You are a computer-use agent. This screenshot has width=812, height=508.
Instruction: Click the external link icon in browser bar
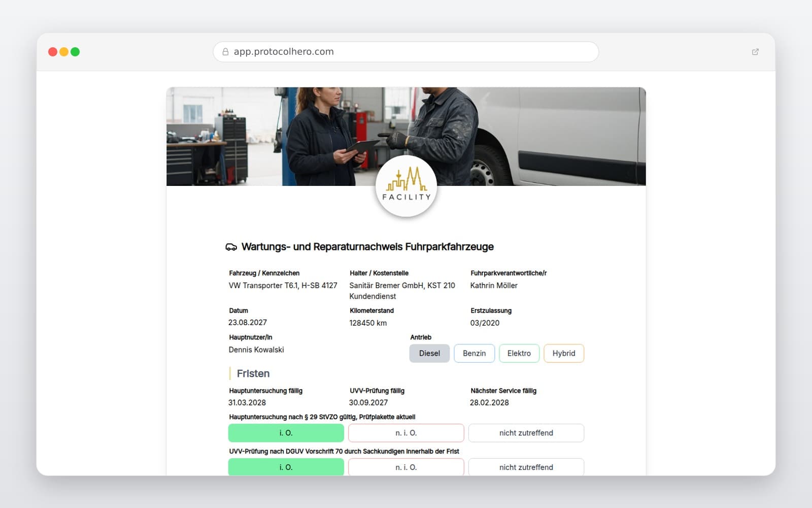pos(755,52)
